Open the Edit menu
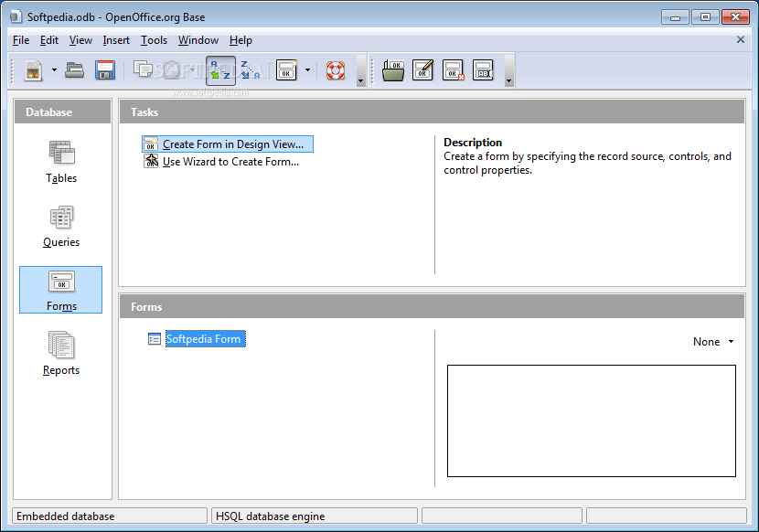 [x=49, y=40]
